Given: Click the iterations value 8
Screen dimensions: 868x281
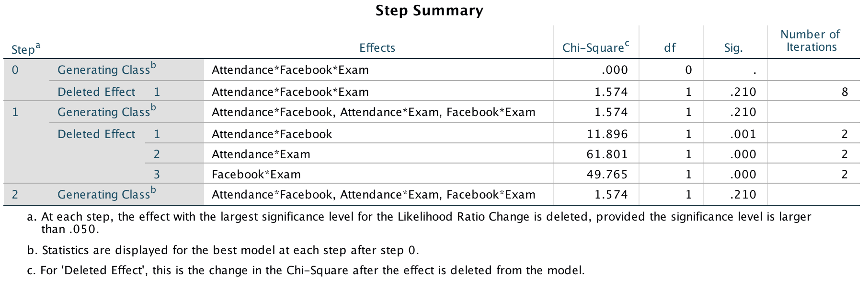Looking at the screenshot, I should (x=845, y=92).
